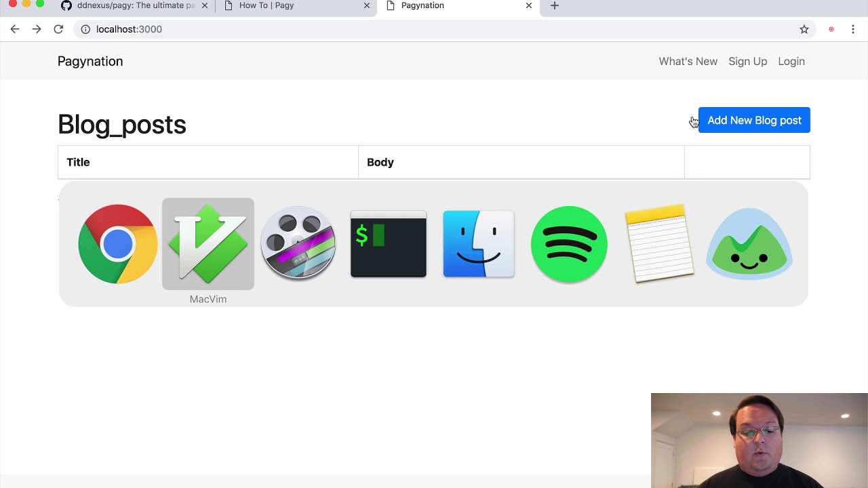This screenshot has height=488, width=868.
Task: Close the ddnexus/pagy GitHub tab
Action: (x=205, y=5)
